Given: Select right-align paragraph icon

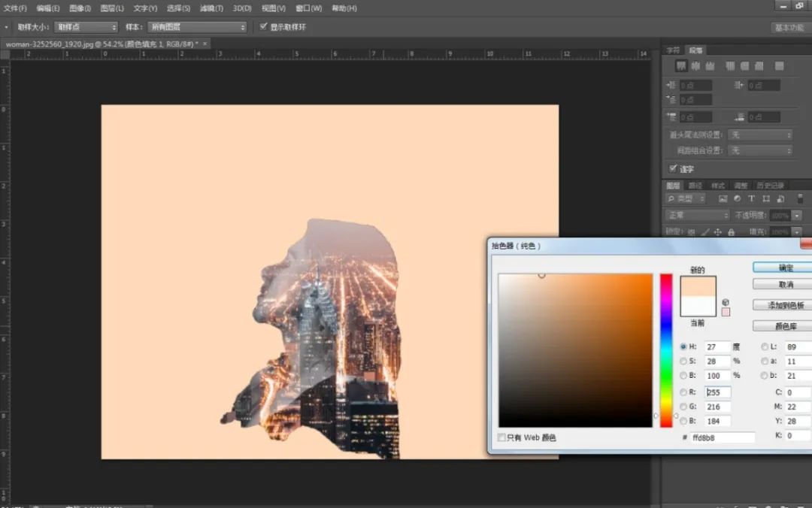Looking at the screenshot, I should 710,66.
